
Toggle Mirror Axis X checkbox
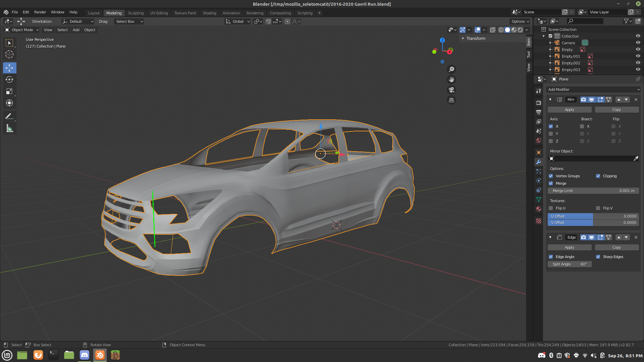(551, 126)
